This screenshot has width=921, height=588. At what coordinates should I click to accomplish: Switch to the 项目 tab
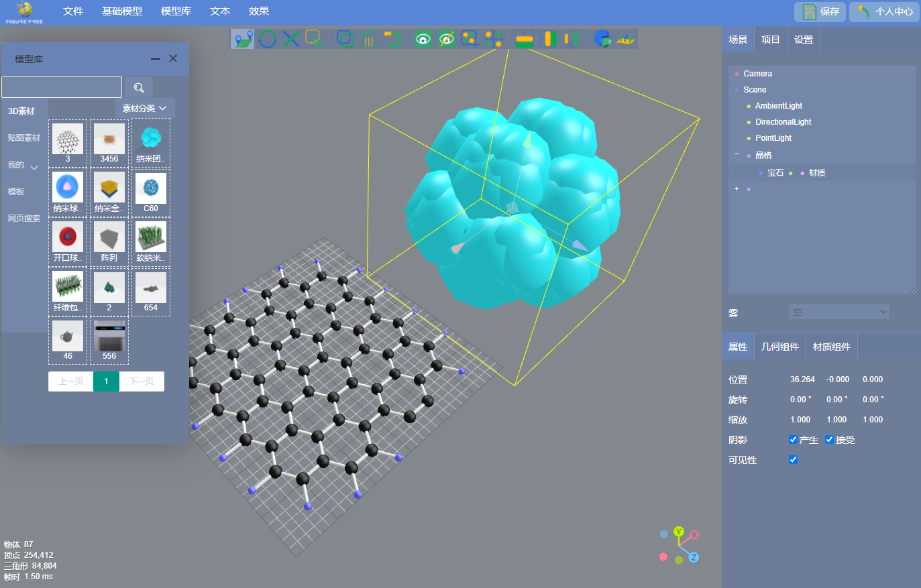tap(771, 40)
